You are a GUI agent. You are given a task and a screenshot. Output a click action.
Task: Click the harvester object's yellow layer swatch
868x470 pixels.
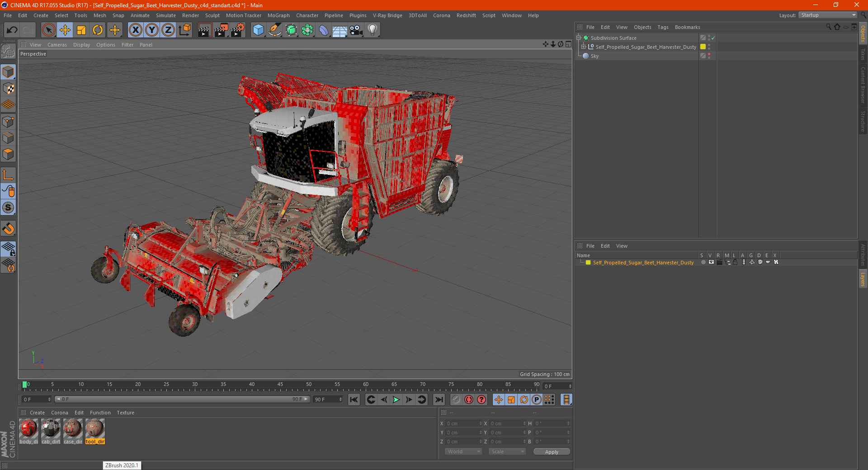click(703, 47)
